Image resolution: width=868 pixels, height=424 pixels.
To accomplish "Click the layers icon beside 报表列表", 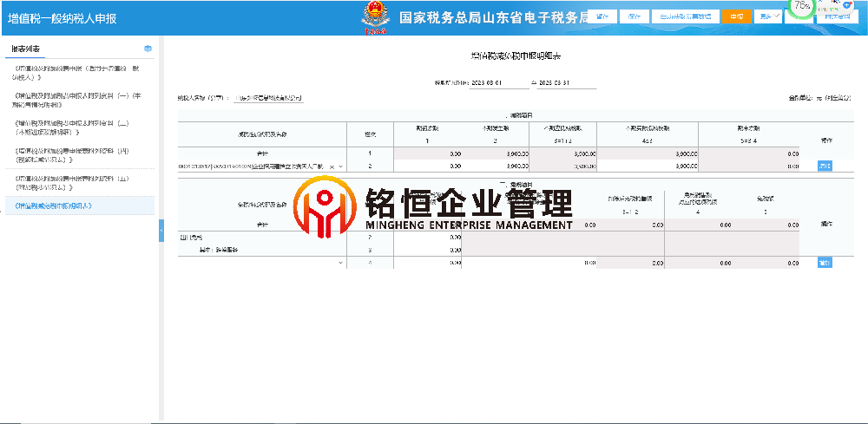I will (x=148, y=49).
